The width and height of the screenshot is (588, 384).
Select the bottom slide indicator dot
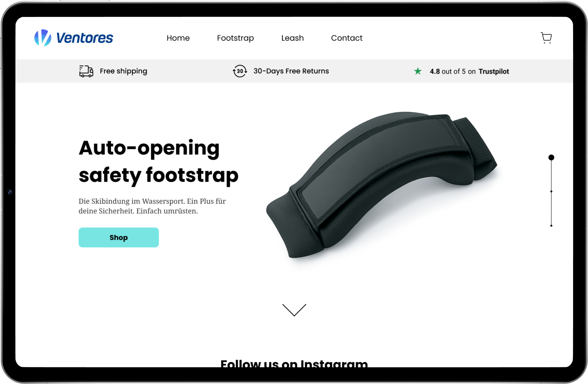coord(551,226)
